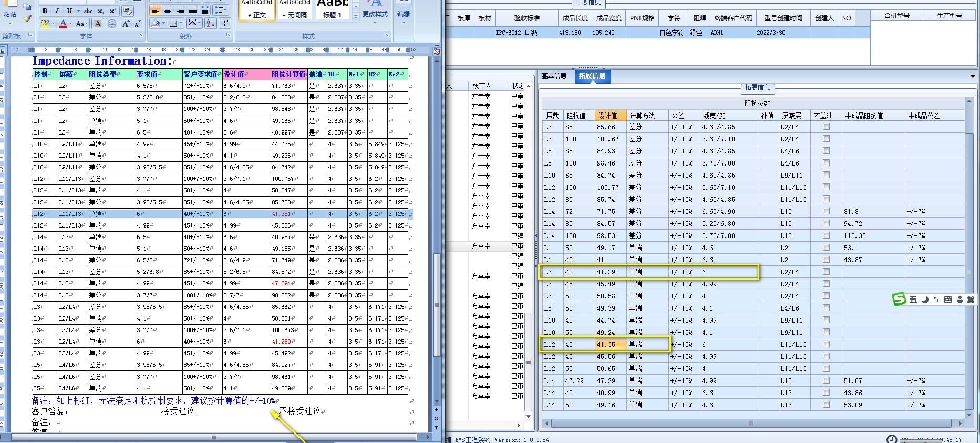Tick 不盖油 for row L5 98.46
Screen dimensions: 980x443
coord(826,163)
